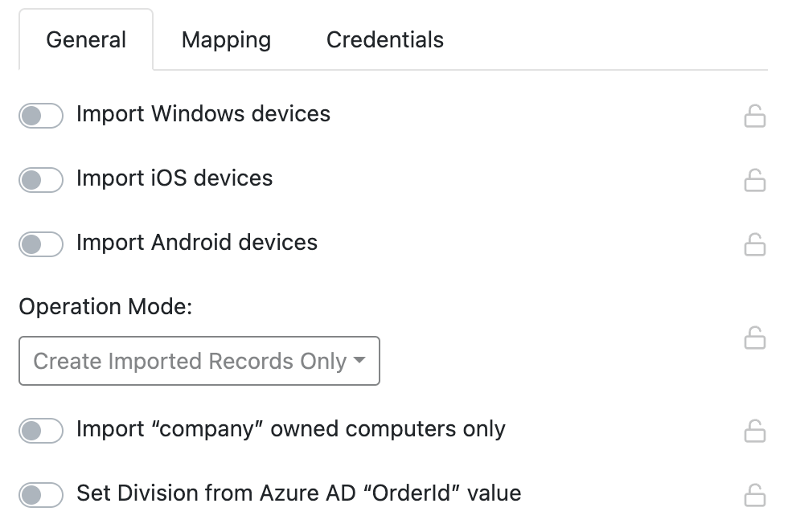Enable Import Android devices

pos(40,243)
